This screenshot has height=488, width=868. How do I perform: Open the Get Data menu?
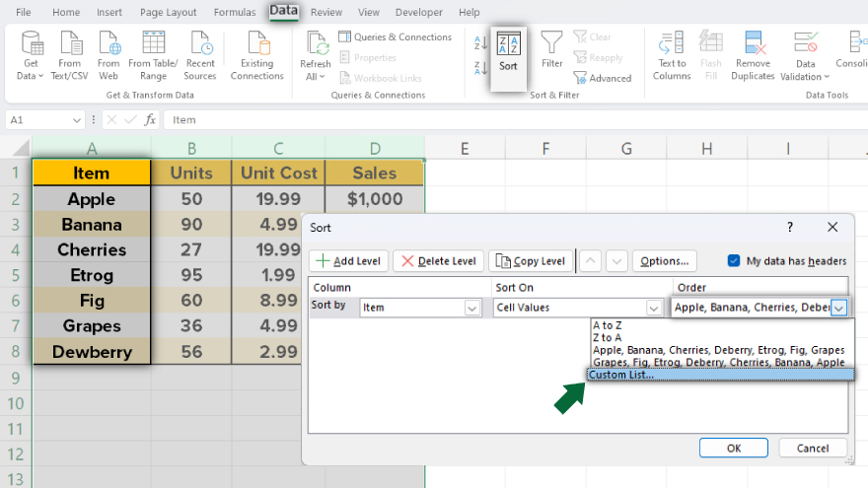(31, 56)
